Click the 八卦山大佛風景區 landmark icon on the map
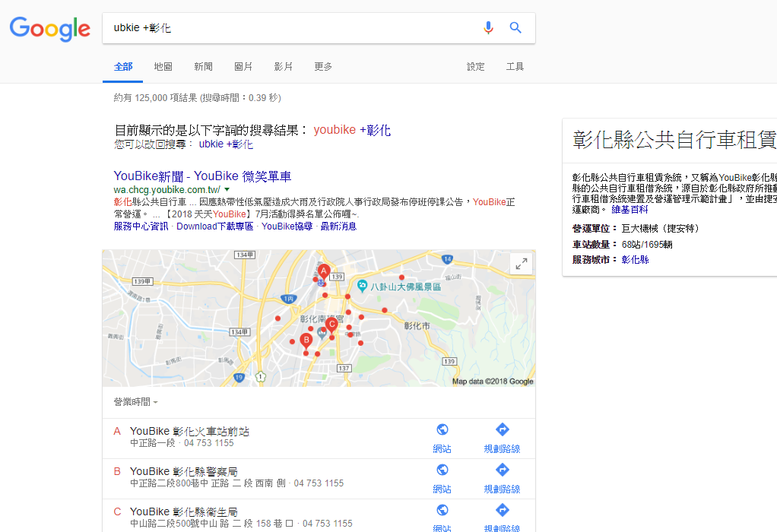This screenshot has height=532, width=777. point(362,286)
